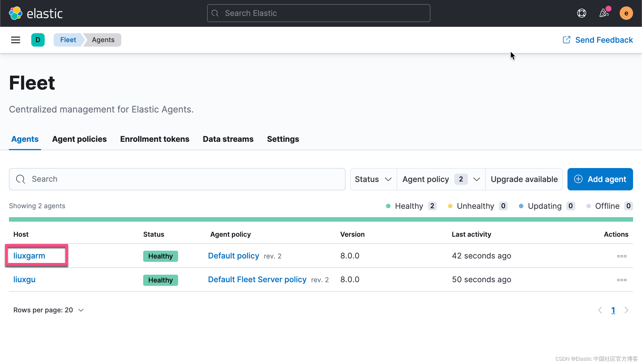This screenshot has width=642, height=364.
Task: Open the liuxgarm host details
Action: (29, 255)
